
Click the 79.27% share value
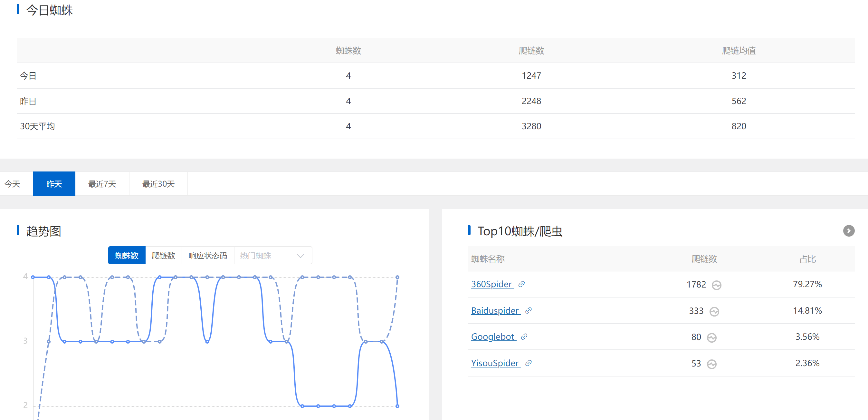click(807, 284)
